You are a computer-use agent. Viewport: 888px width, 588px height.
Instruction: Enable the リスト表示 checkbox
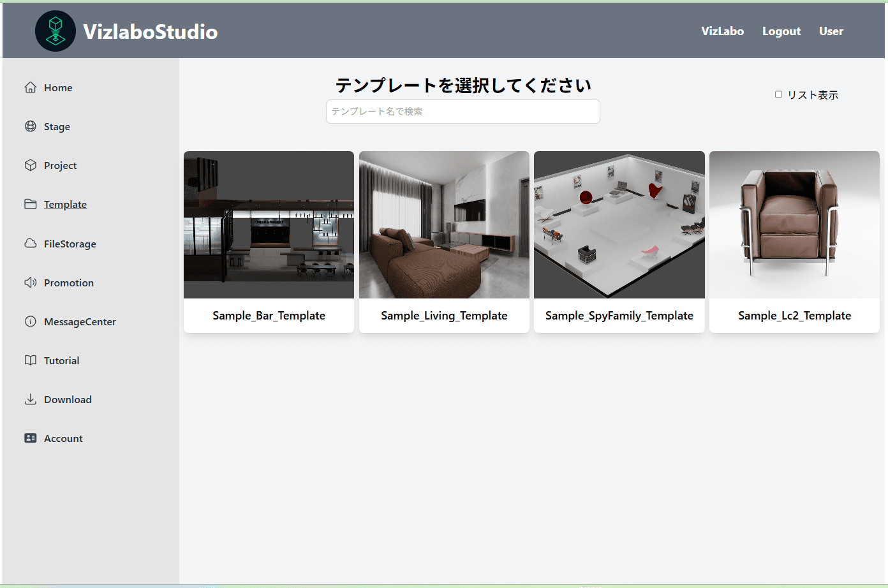[778, 94]
